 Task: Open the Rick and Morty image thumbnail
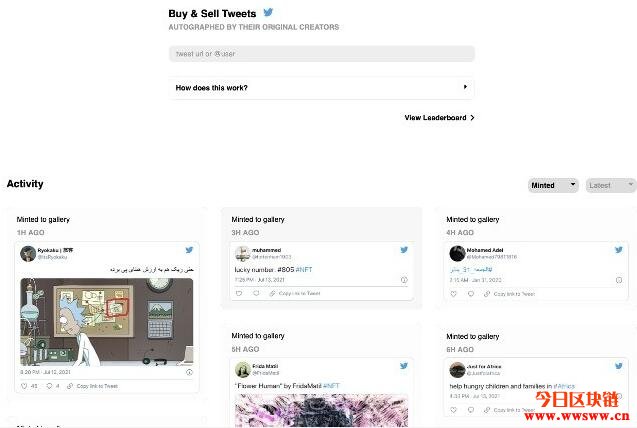[106, 322]
